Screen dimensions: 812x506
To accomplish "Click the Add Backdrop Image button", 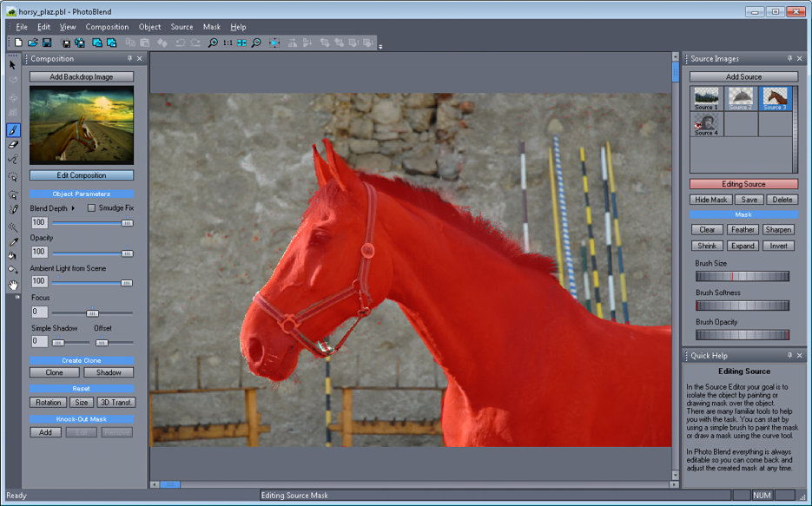I will [82, 76].
